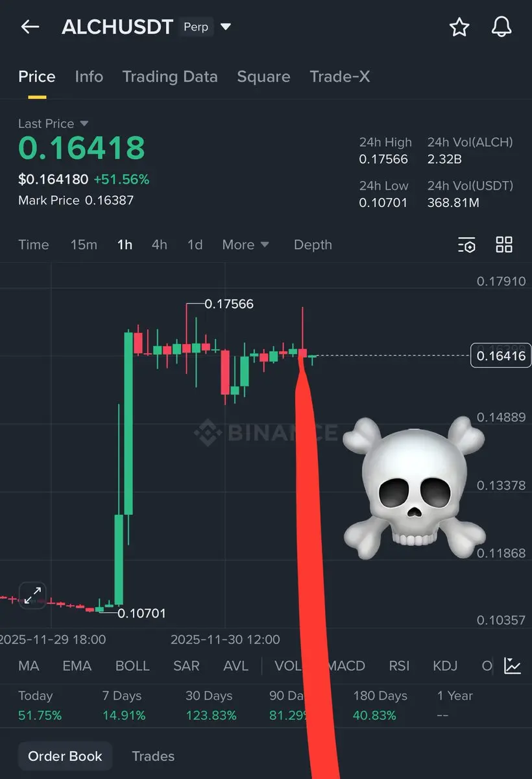Expand chart to fullscreen with arrows icon
This screenshot has height=779, width=532.
[x=32, y=595]
